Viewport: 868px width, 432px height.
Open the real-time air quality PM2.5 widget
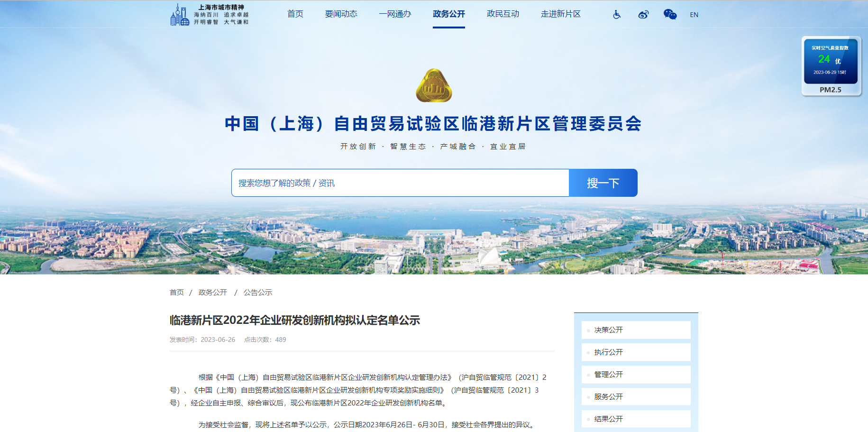coord(831,66)
